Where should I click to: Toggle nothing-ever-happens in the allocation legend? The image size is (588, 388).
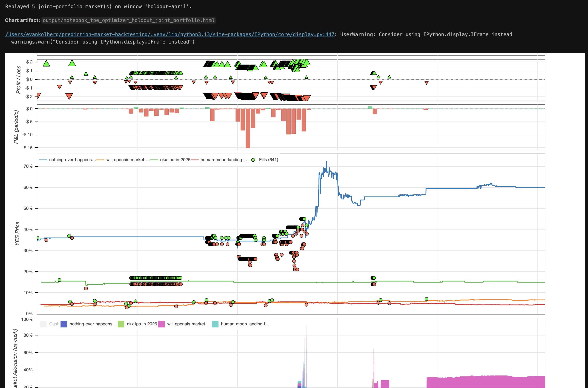(x=92, y=324)
